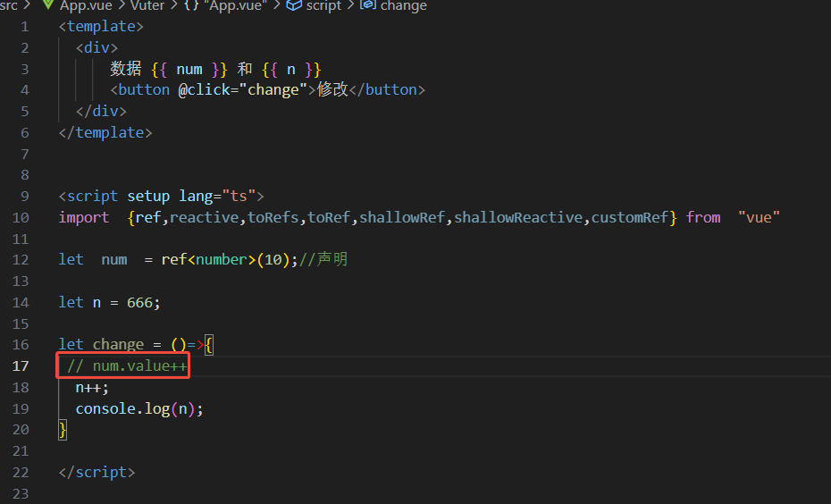Viewport: 831px width, 504px height.
Task: Click line number 20 in gutter
Action: [x=21, y=429]
